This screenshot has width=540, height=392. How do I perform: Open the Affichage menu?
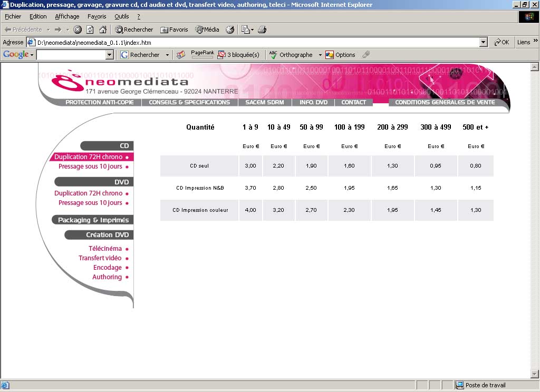67,16
